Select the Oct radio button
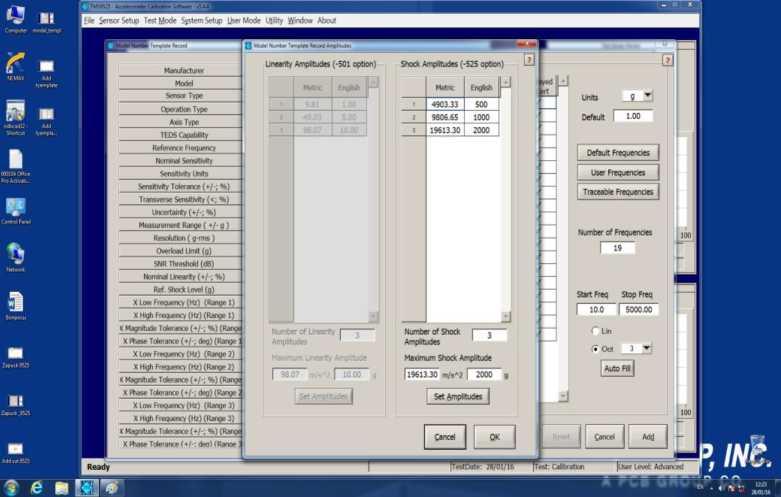Image resolution: width=781 pixels, height=497 pixels. point(597,348)
